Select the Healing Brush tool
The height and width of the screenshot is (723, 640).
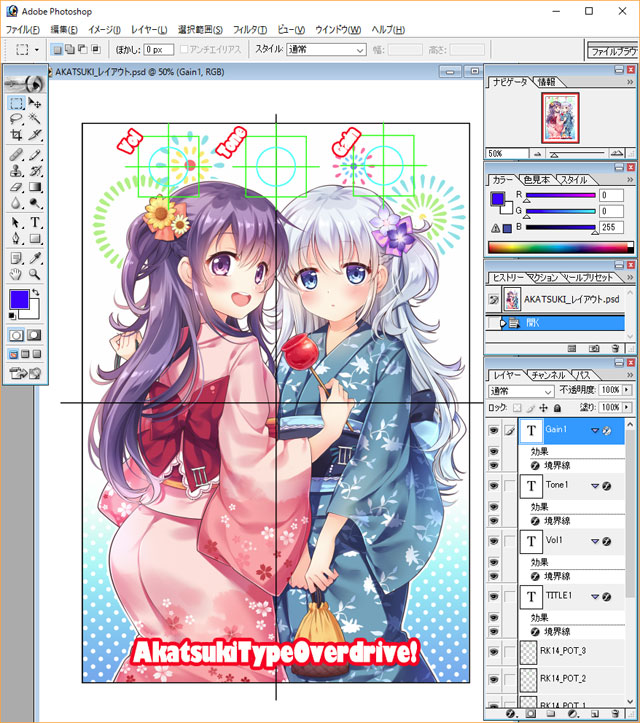(16, 154)
